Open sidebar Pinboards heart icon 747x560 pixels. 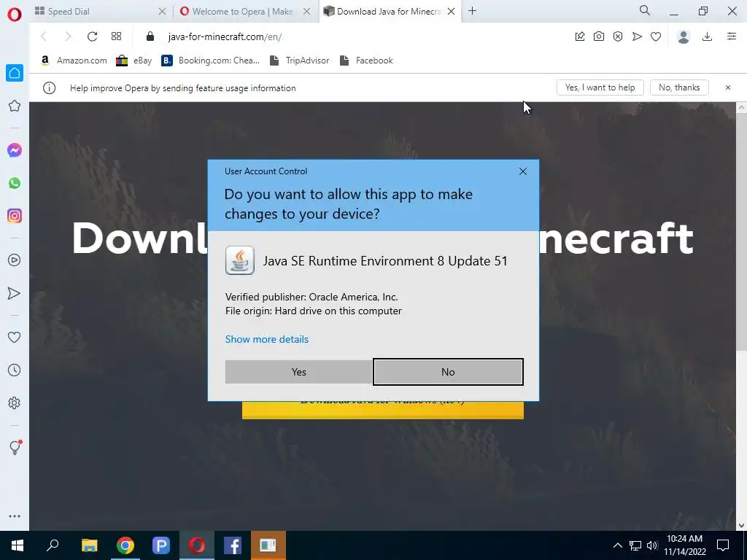[15, 337]
